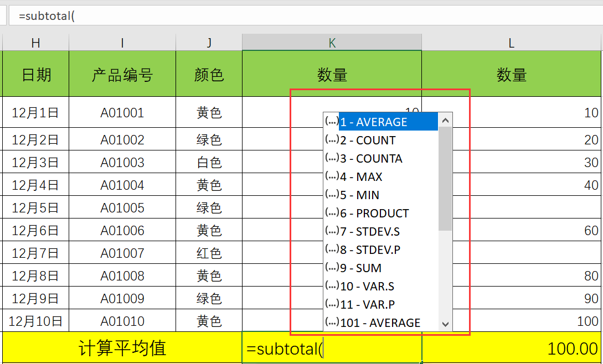This screenshot has height=364, width=603.
Task: Select column K header
Action: pyautogui.click(x=332, y=43)
